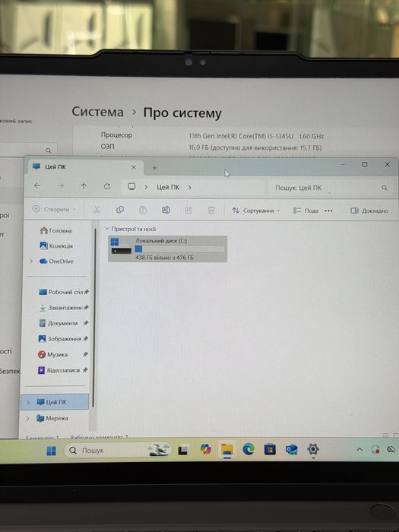Go forward in File Explorer
Viewport: 399px width, 532px height.
click(x=60, y=185)
